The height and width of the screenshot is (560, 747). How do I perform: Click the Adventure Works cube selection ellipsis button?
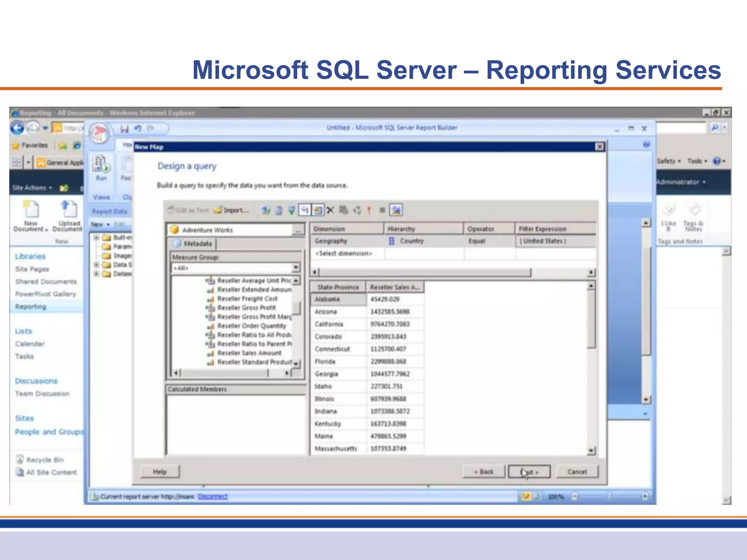pyautogui.click(x=298, y=230)
